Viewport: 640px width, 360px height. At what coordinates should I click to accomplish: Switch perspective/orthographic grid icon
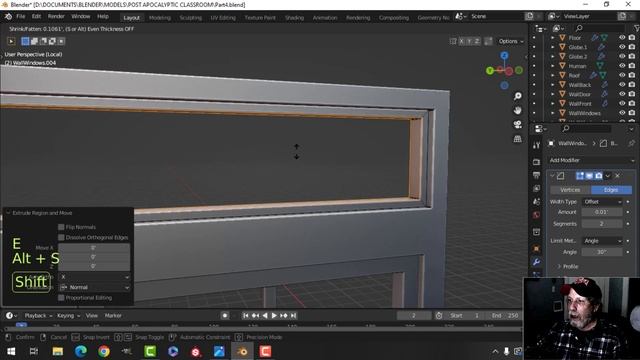(518, 139)
